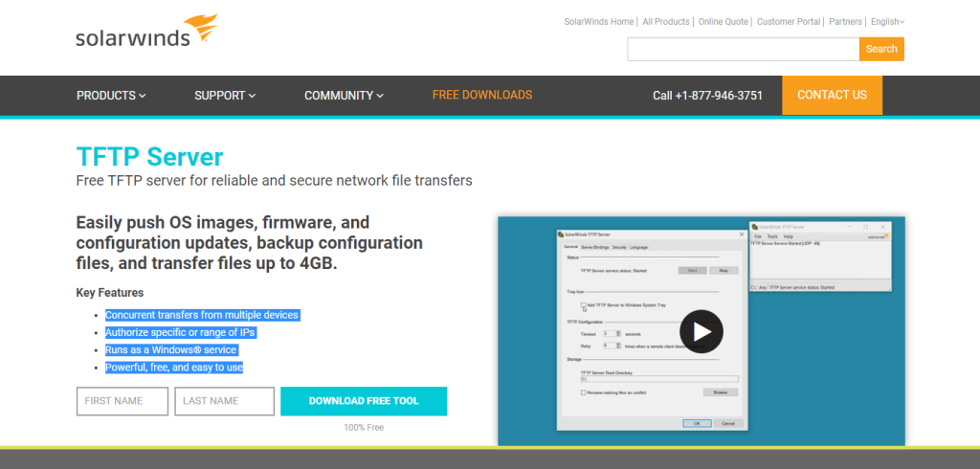Hit the DOWNLOAD FREE TOOL button
Viewport: 980px width, 469px height.
(x=364, y=401)
